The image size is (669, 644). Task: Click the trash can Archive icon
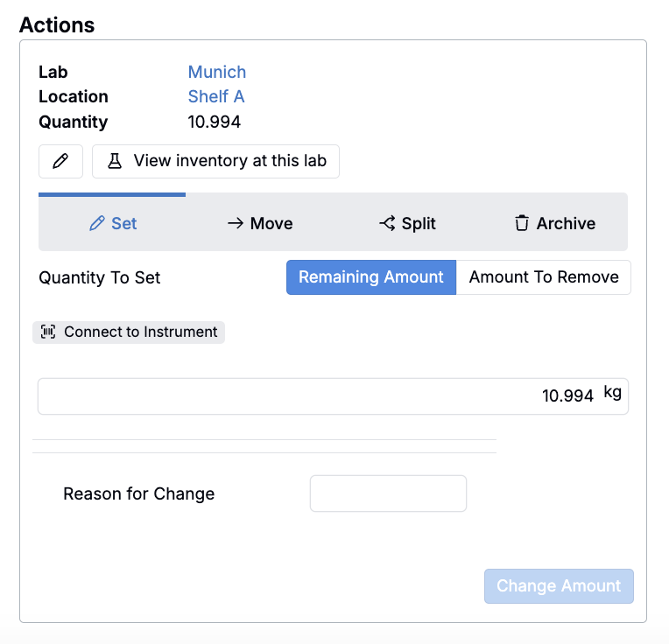522,224
